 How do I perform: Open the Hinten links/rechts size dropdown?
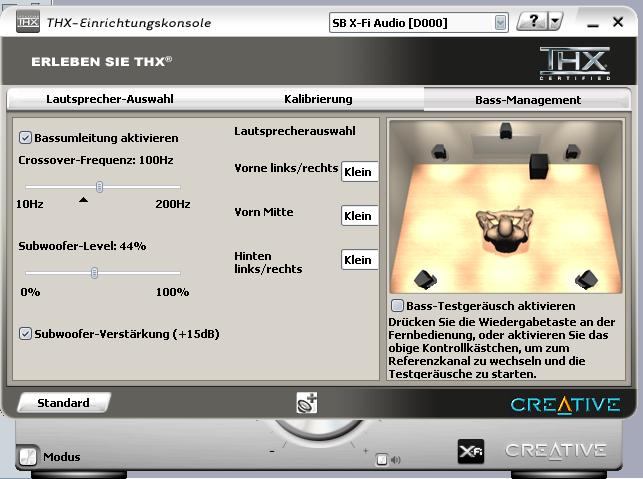359,260
